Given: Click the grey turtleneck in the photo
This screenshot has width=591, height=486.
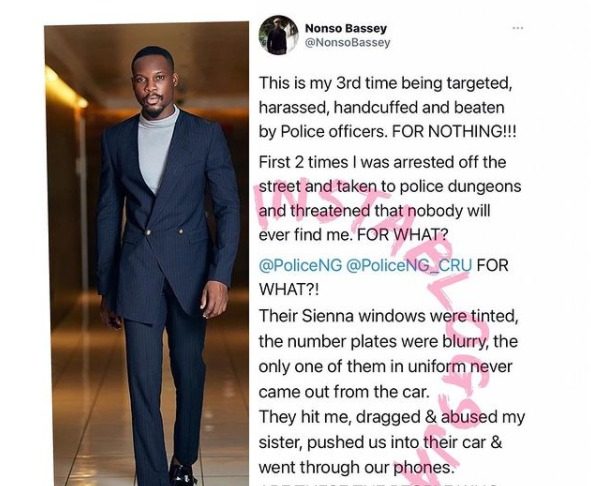Looking at the screenshot, I should pyautogui.click(x=156, y=147).
